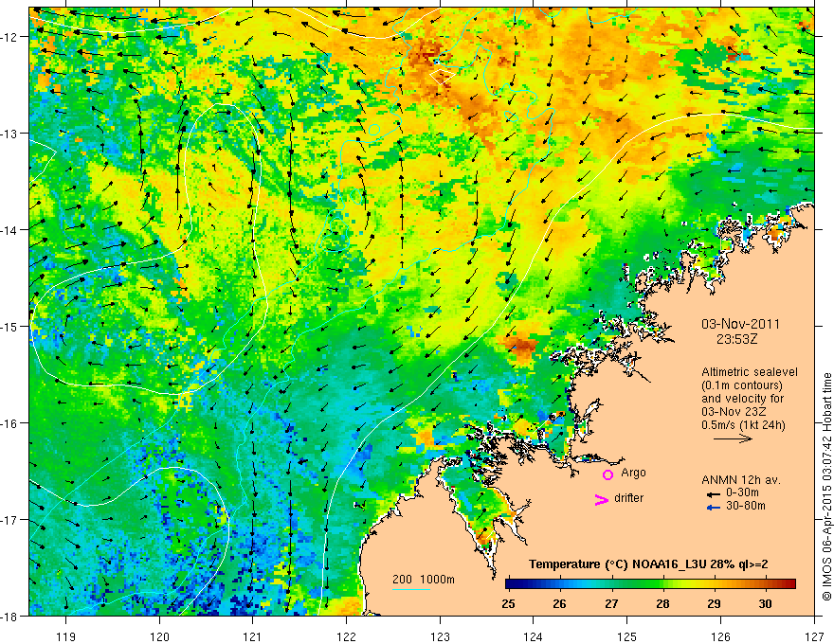Click the latitude axis label -17
834x644 pixels.
pos(10,519)
